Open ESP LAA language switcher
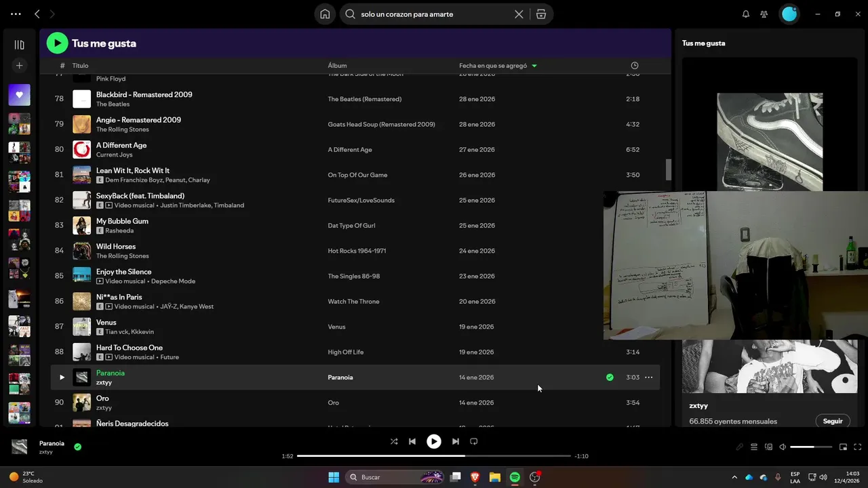The width and height of the screenshot is (868, 488). pos(795,477)
